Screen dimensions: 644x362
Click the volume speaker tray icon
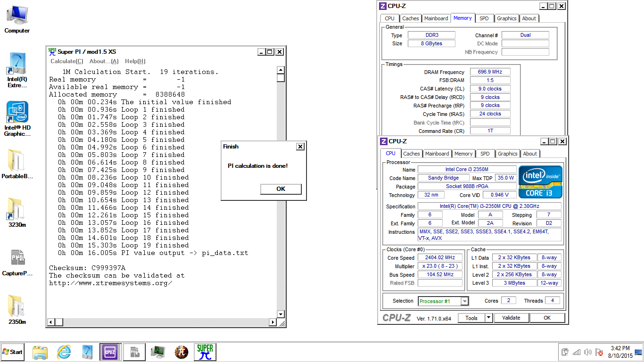(x=588, y=352)
